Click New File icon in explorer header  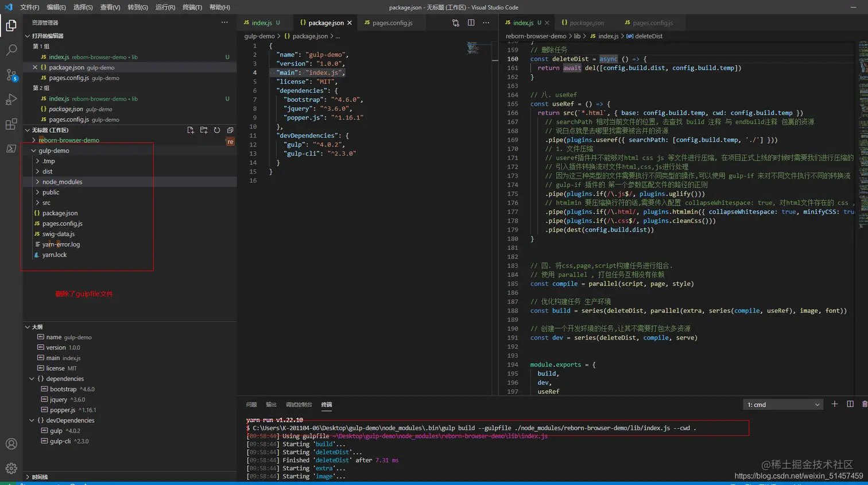click(x=191, y=130)
